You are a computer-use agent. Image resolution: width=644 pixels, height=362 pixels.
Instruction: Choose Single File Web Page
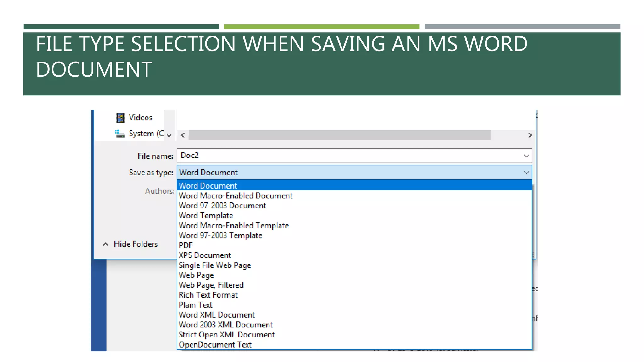[354, 265]
